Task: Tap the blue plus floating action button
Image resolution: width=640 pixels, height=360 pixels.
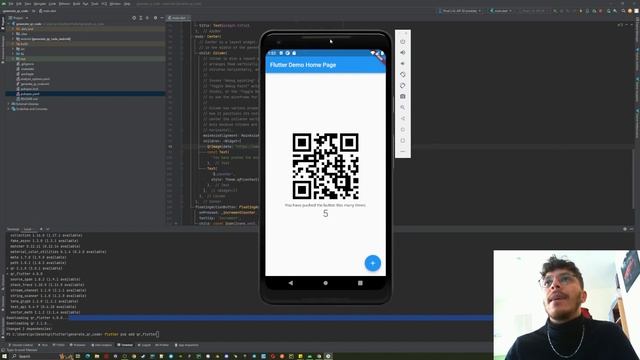Action: [373, 263]
